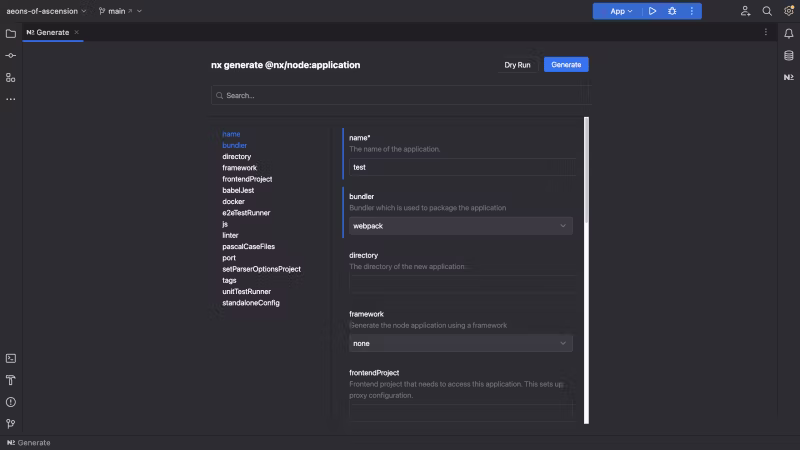Open IDE settings gear
This screenshot has width=800, height=450.
(789, 11)
